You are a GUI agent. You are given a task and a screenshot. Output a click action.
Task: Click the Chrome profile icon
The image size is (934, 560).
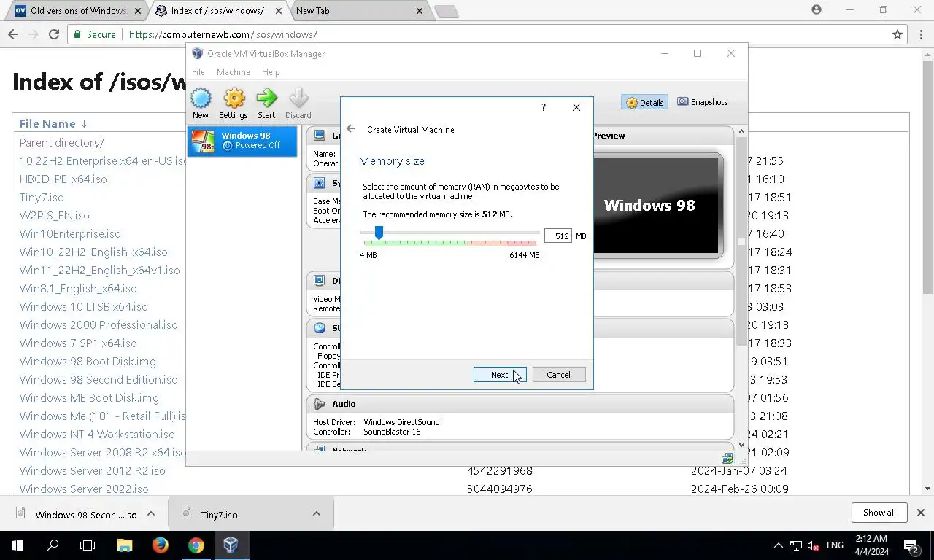coord(817,10)
